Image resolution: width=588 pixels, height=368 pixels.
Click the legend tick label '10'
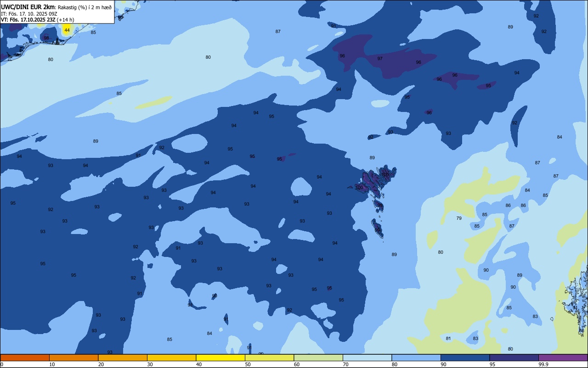tap(52, 364)
